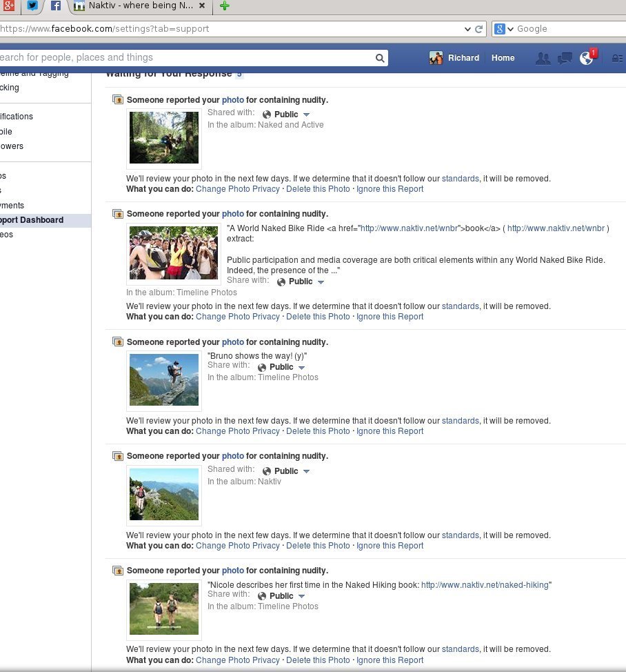The width and height of the screenshot is (626, 672).
Task: Open the second naktiv.net/wnbr link in parentheses
Action: (556, 228)
